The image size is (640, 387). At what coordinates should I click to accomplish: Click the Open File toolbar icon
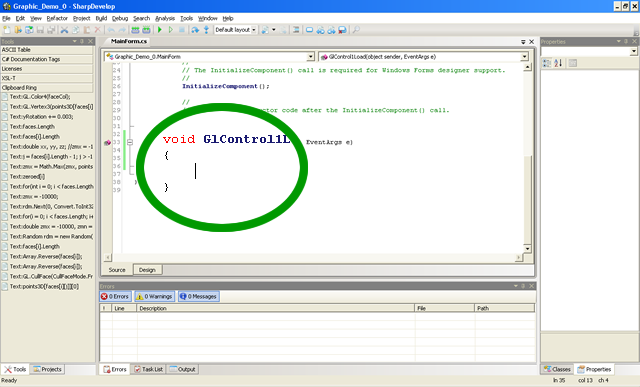18,30
